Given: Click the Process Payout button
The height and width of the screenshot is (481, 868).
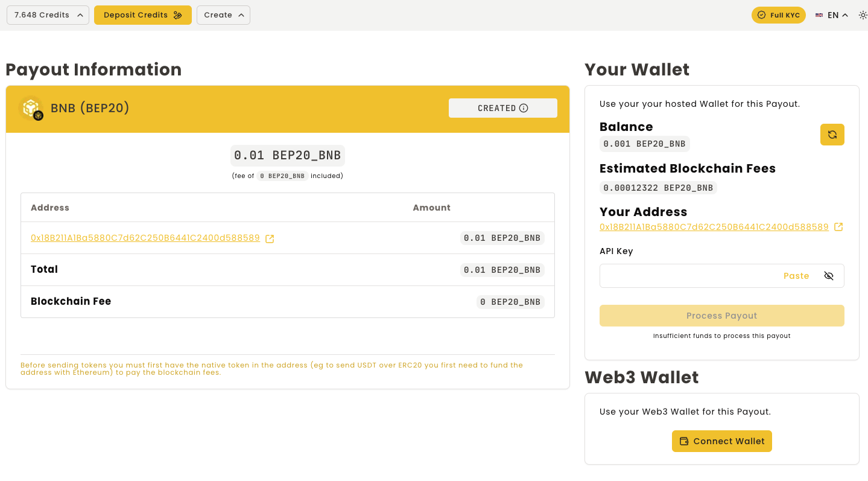Looking at the screenshot, I should pyautogui.click(x=721, y=316).
